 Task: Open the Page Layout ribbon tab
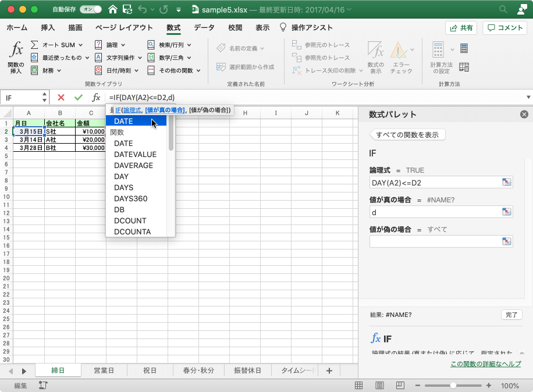coord(124,27)
